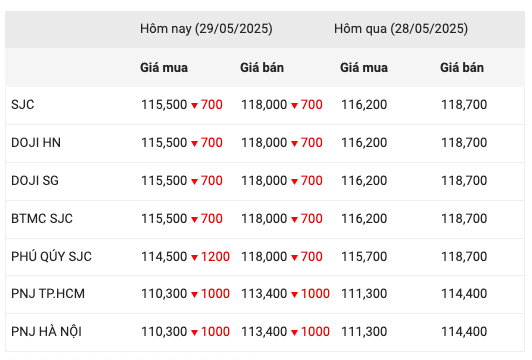This screenshot has width=532, height=360.
Task: Click the SJC row label
Action: pos(23,105)
